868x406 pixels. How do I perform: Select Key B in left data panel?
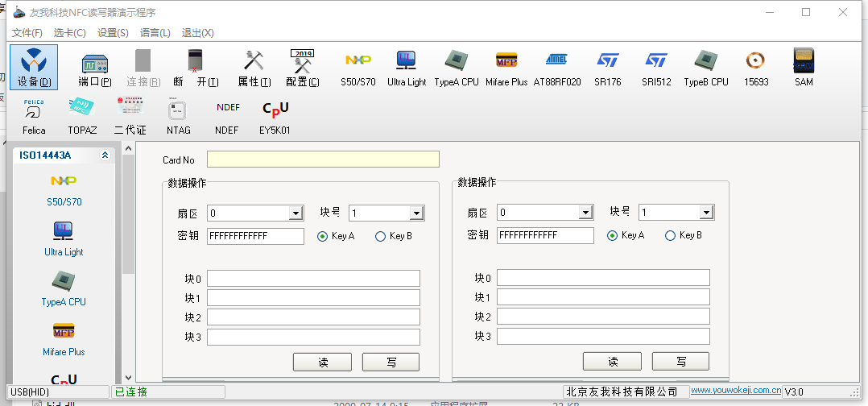pyautogui.click(x=381, y=236)
